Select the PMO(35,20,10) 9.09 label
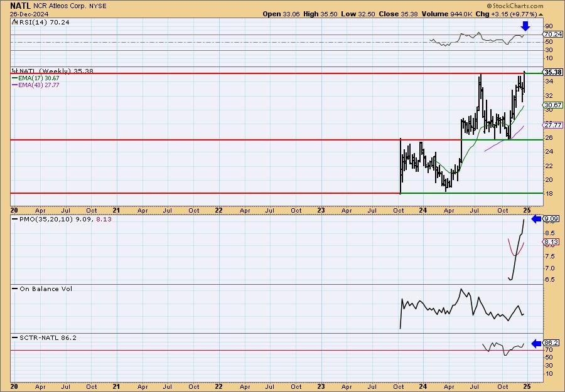The image size is (565, 392). pyautogui.click(x=53, y=219)
